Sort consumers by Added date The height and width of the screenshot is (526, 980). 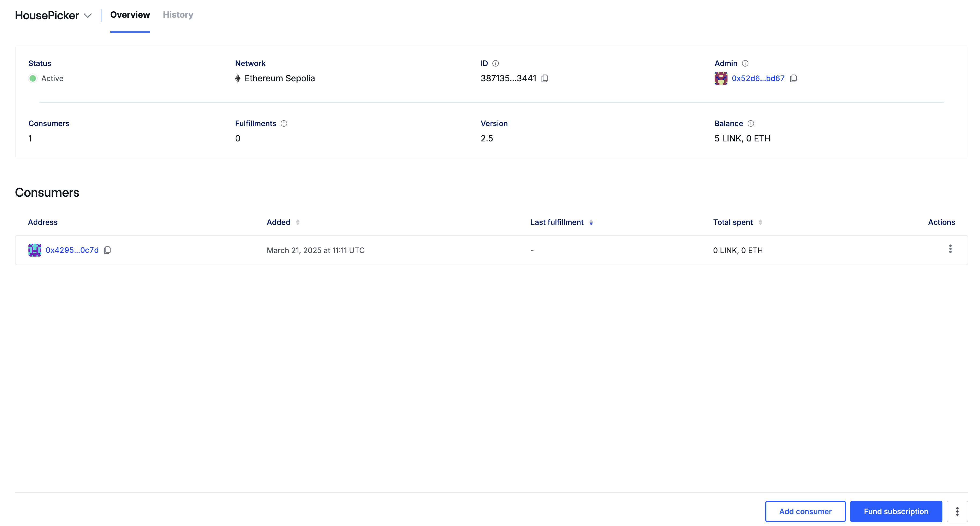(298, 222)
